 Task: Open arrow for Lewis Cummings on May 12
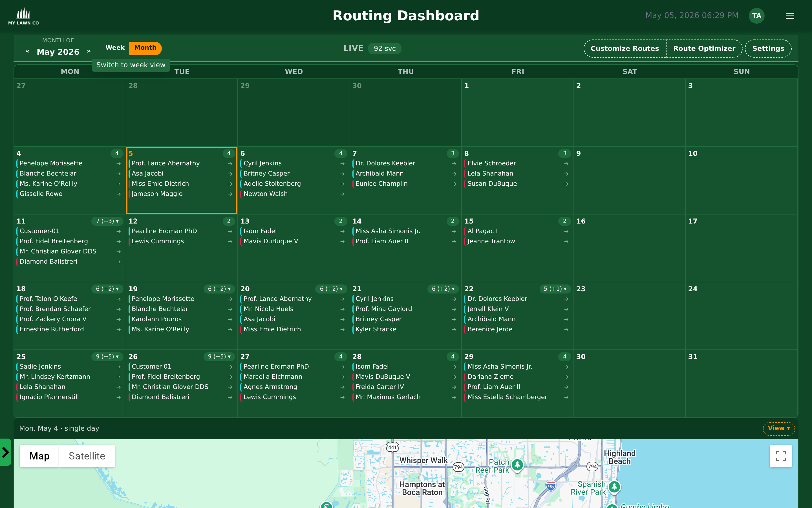tap(230, 242)
